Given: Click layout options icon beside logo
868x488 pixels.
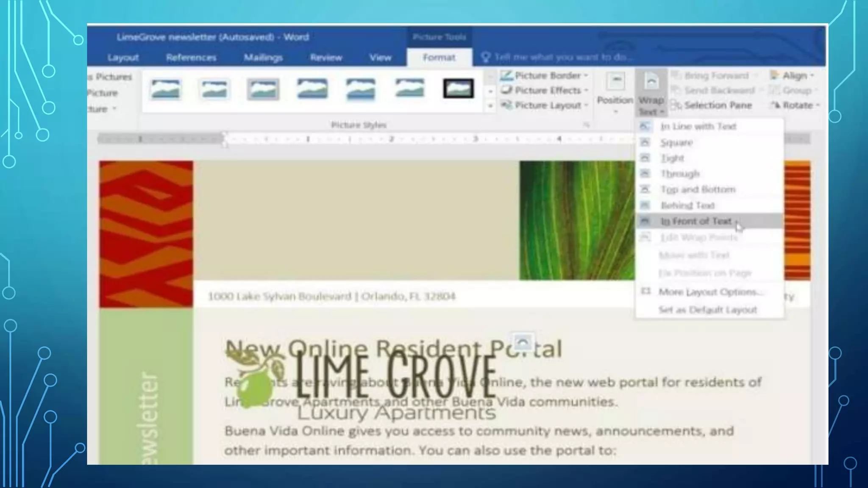Looking at the screenshot, I should [523, 342].
